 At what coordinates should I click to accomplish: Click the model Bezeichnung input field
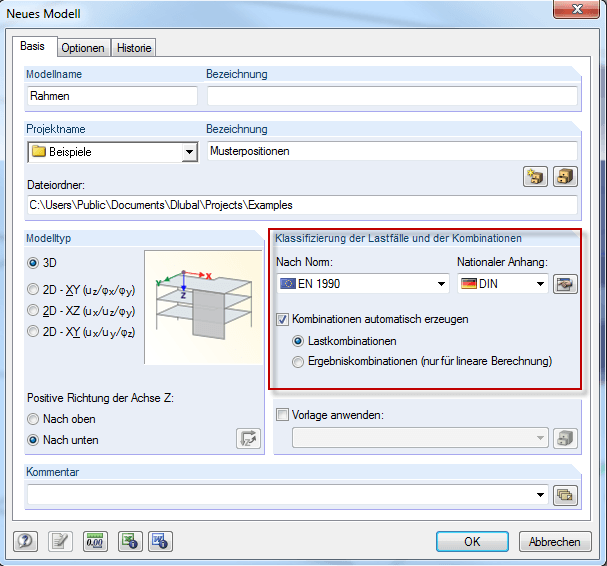(x=392, y=96)
